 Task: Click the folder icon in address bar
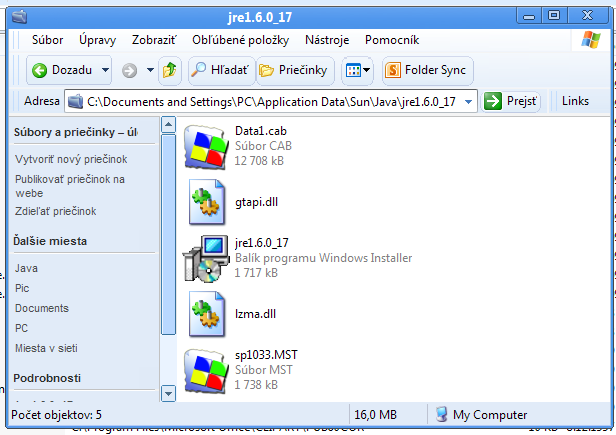click(75, 101)
